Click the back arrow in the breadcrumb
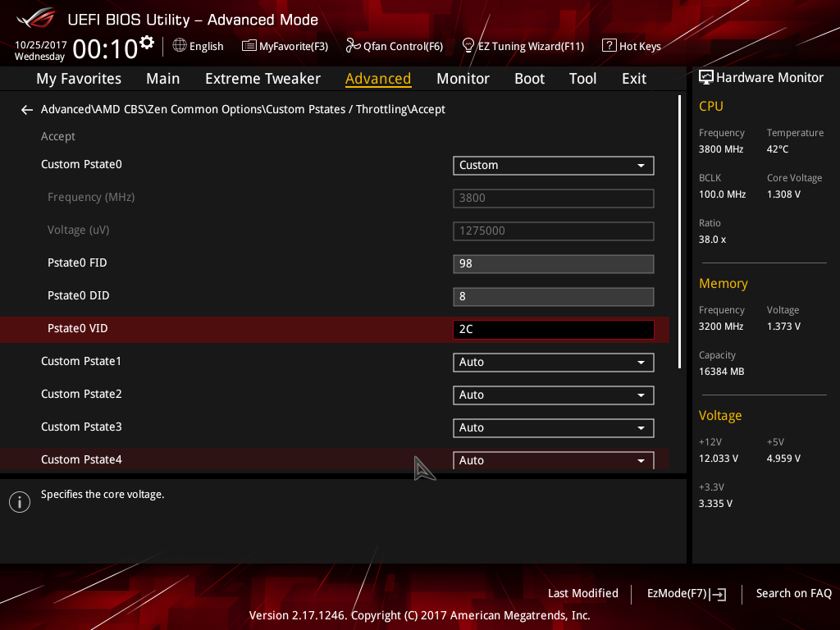This screenshot has width=840, height=630. point(27,110)
